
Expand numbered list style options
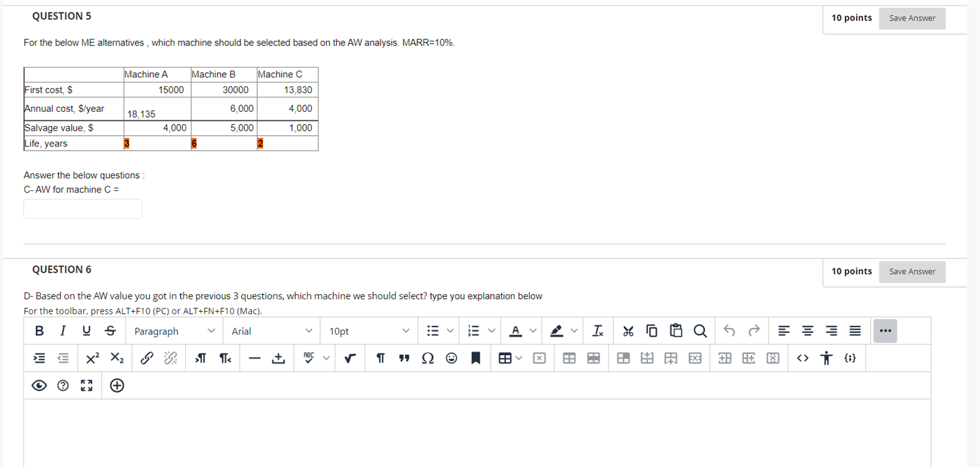(491, 331)
